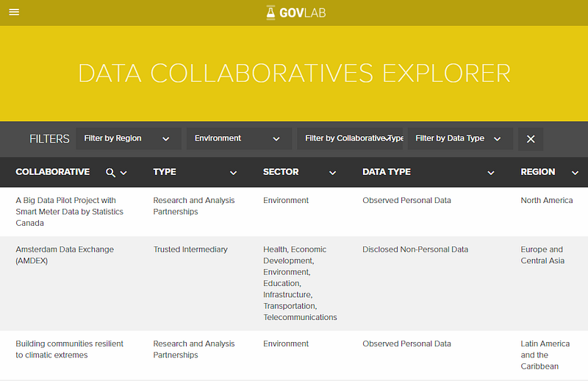Click the COLLABORATIVE column header
Image resolution: width=588 pixels, height=381 pixels.
coord(52,172)
